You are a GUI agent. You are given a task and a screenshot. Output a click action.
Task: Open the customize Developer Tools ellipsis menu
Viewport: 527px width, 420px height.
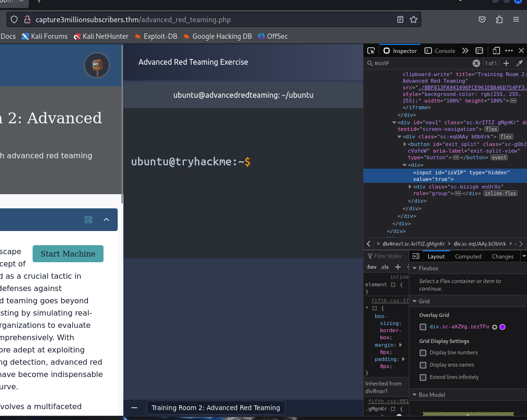(x=509, y=51)
